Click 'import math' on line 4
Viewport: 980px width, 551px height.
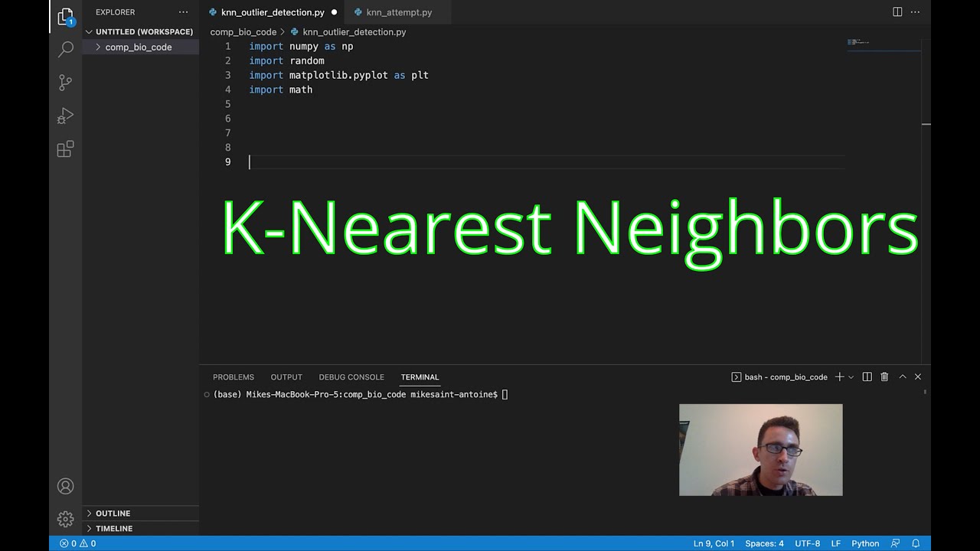280,90
